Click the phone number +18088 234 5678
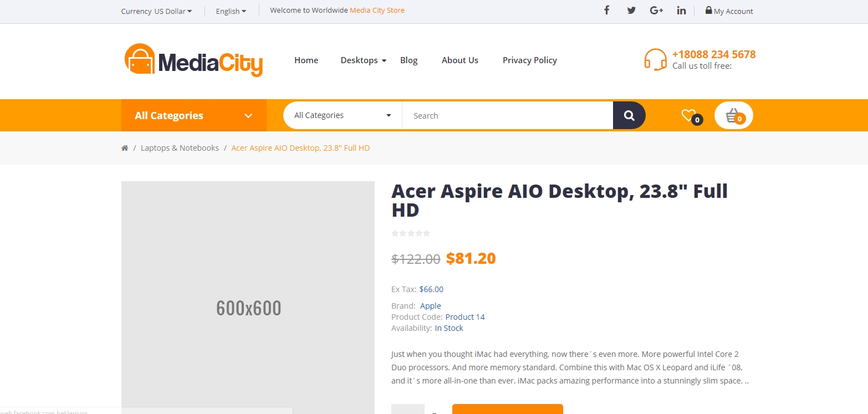Screen dimensions: 868x414 (714, 54)
